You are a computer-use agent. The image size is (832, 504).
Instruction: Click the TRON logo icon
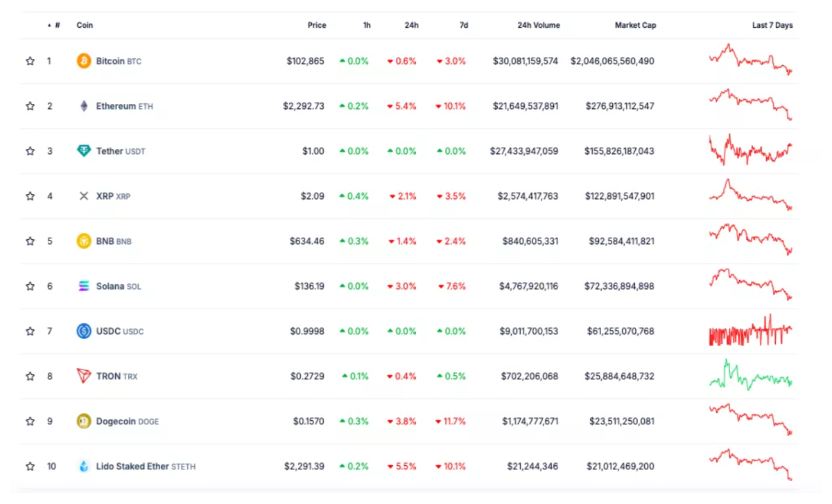[84, 376]
